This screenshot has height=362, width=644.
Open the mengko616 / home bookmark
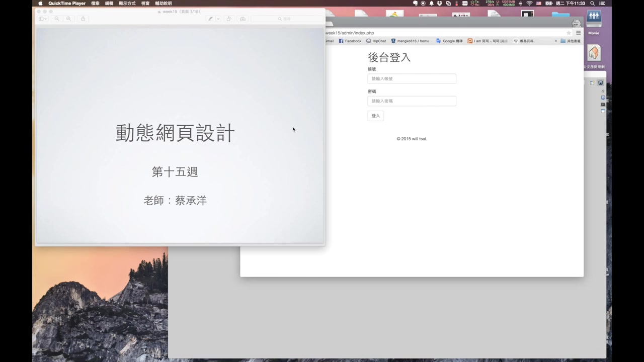tap(410, 41)
